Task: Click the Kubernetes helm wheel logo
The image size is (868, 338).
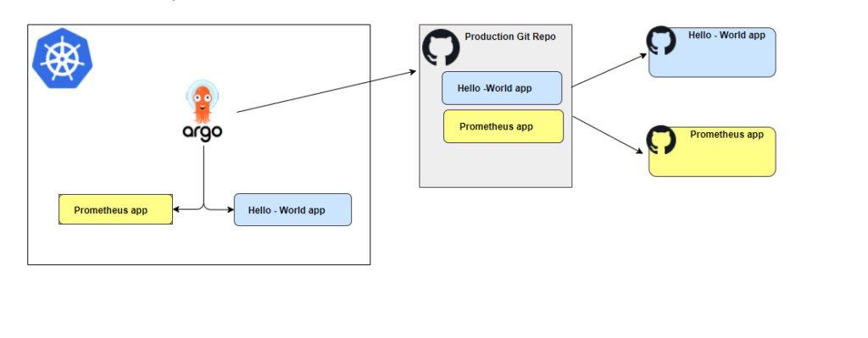Action: [63, 58]
